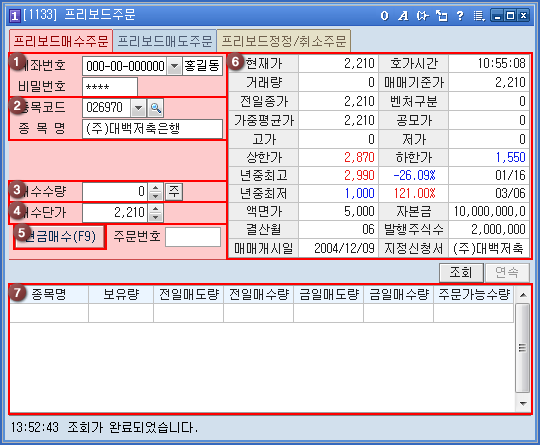
Task: Decrease 매수단가 with down arrow
Action: [x=155, y=217]
